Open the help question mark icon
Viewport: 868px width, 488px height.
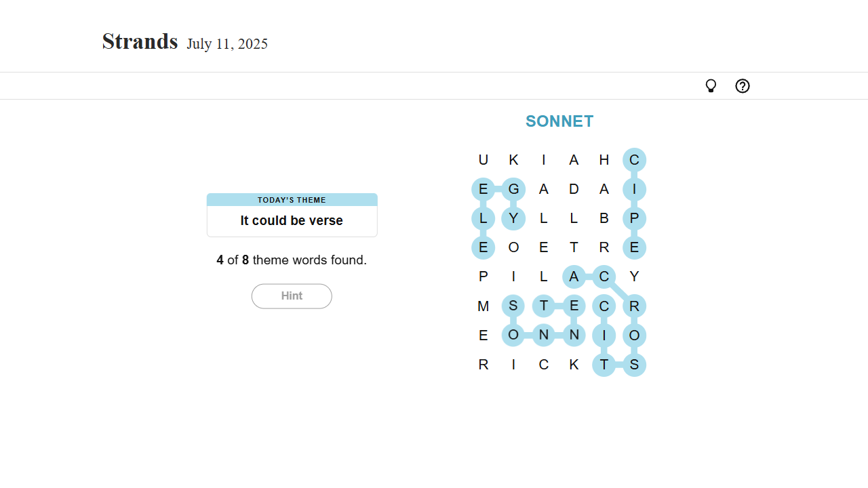click(x=743, y=86)
